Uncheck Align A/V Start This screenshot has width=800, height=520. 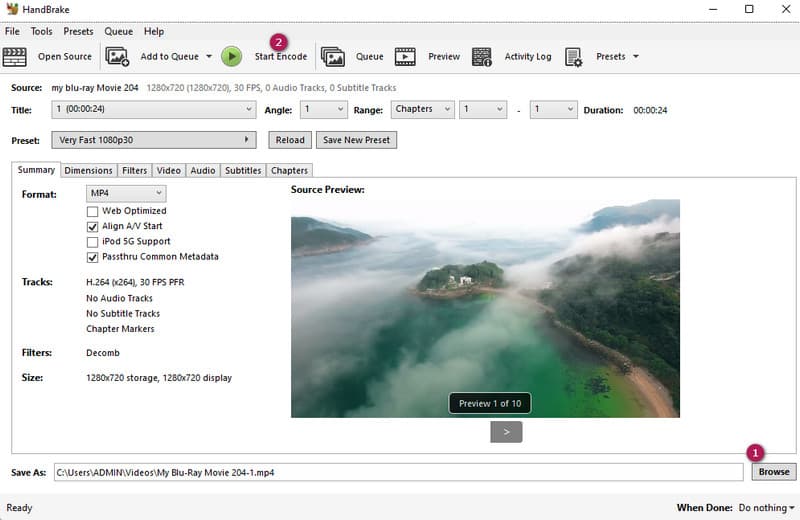click(x=93, y=227)
